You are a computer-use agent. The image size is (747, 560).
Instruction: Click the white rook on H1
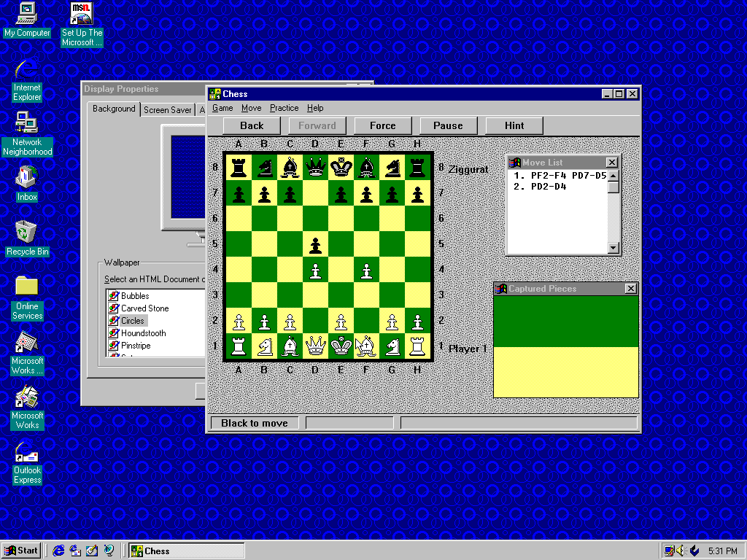[417, 346]
